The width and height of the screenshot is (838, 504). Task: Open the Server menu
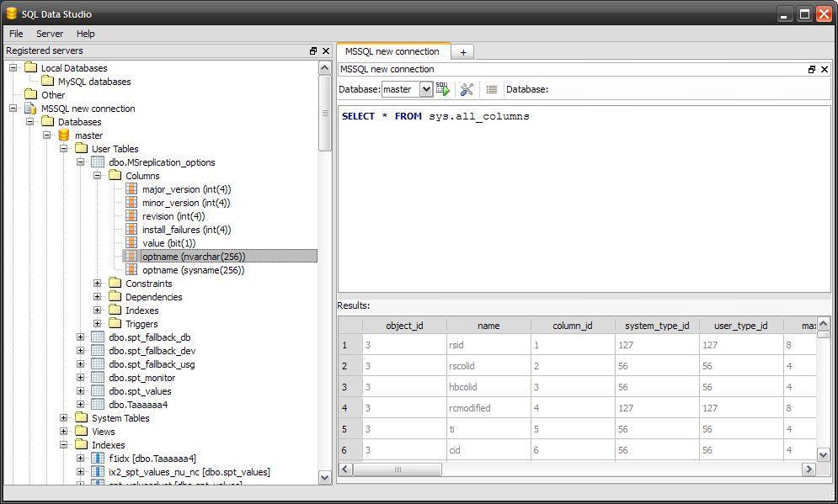pos(50,34)
